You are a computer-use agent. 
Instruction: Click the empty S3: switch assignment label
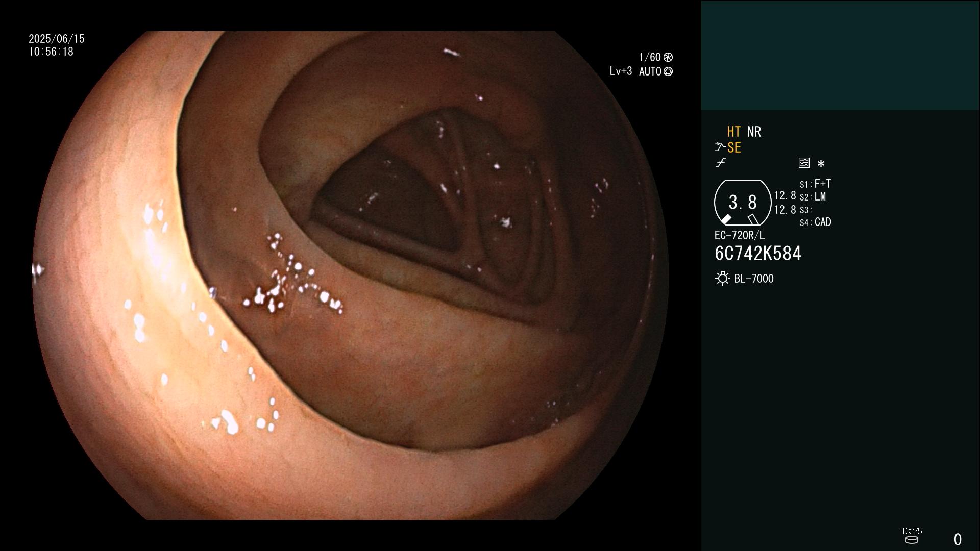(805, 210)
